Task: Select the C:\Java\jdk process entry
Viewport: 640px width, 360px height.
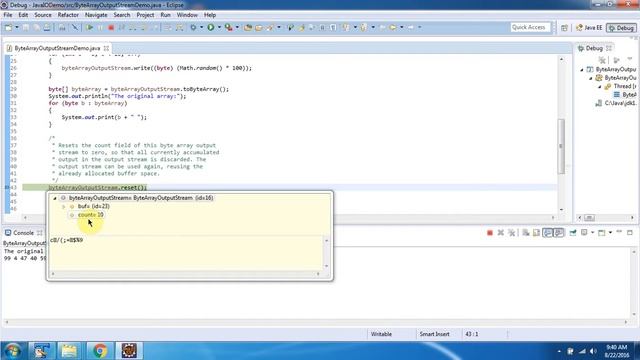Action: click(x=616, y=103)
